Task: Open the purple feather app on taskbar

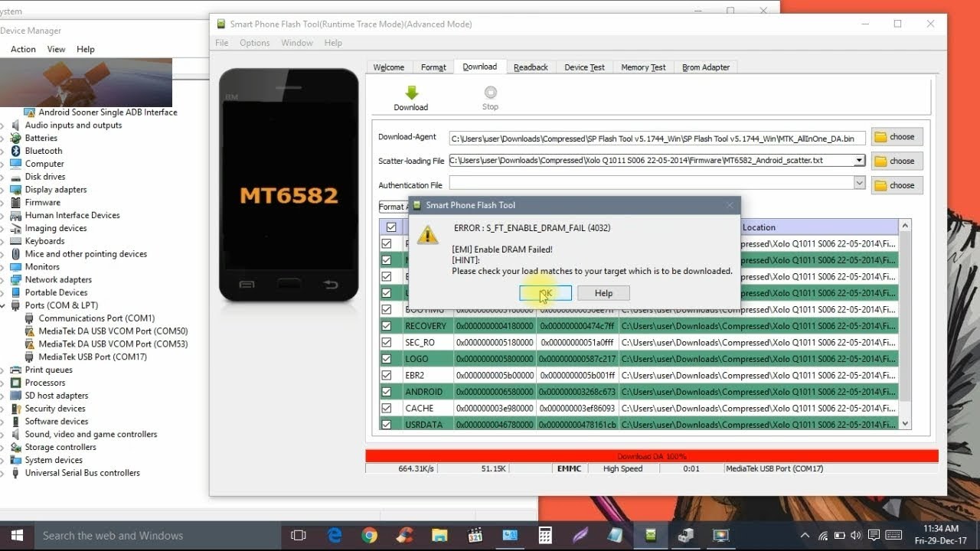Action: [580, 536]
